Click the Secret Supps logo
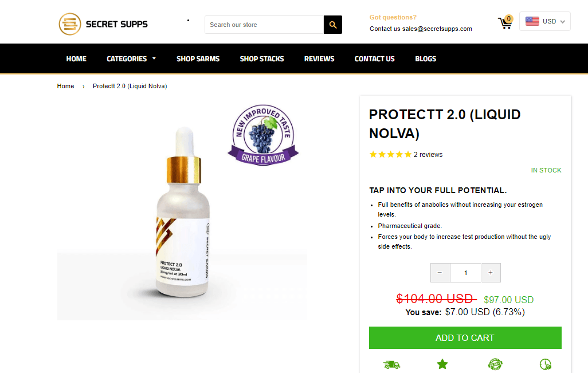This screenshot has height=373, width=588. 103,24
